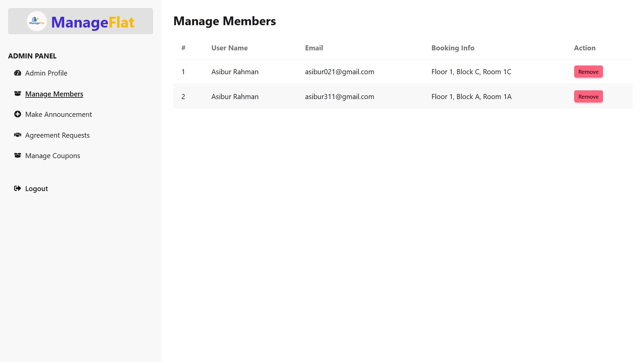Click 'Floor 1, Block C, Room 1C'
Viewport: 644px width, 362px height.
(x=471, y=72)
